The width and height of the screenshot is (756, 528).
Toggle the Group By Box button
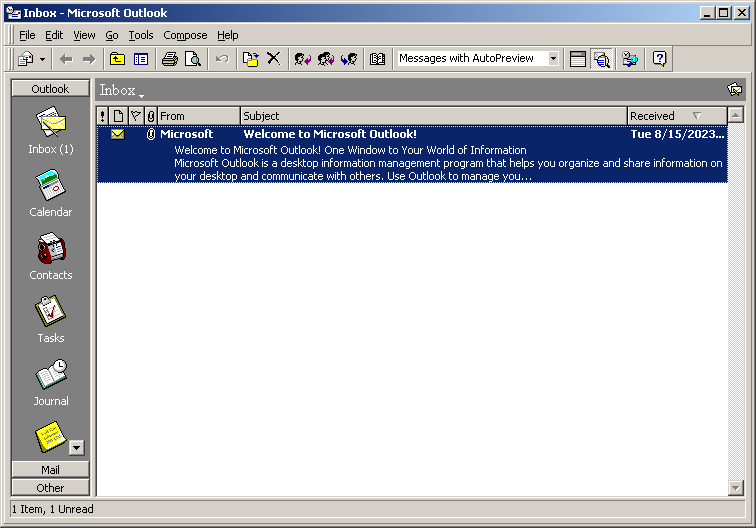[x=578, y=59]
